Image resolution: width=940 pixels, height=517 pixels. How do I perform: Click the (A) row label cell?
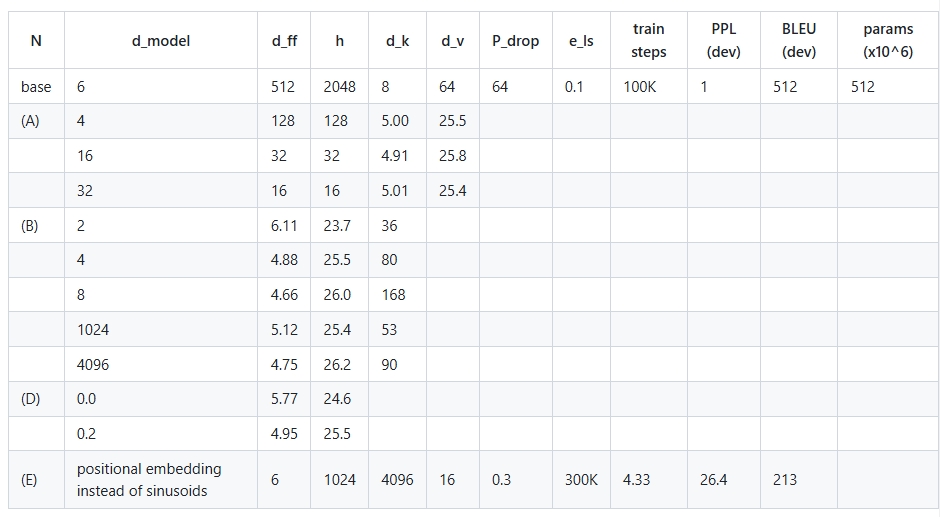[x=37, y=121]
